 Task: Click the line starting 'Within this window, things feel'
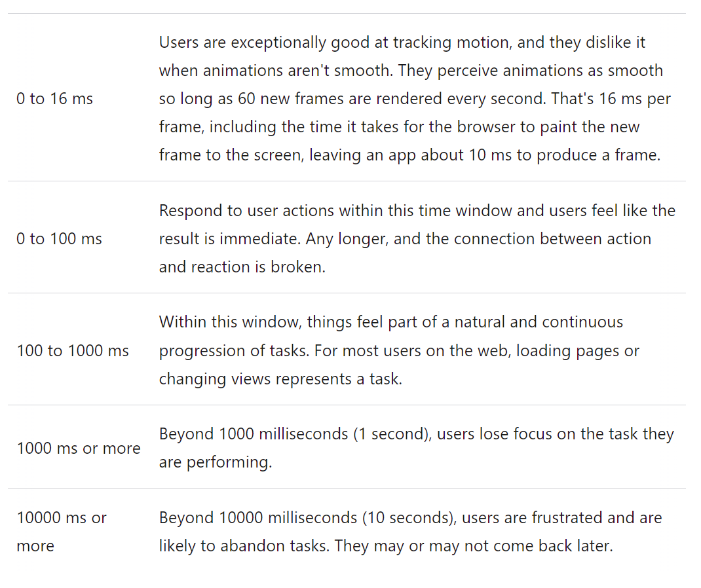pyautogui.click(x=390, y=322)
